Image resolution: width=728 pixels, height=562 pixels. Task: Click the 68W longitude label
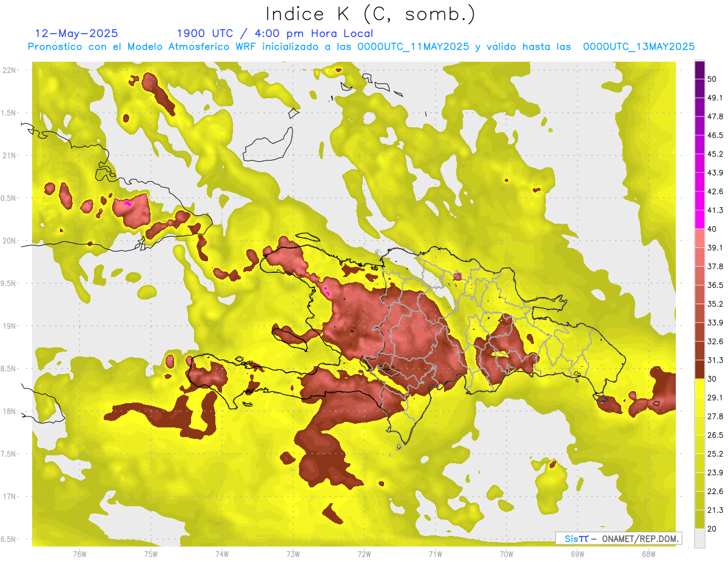(x=649, y=554)
